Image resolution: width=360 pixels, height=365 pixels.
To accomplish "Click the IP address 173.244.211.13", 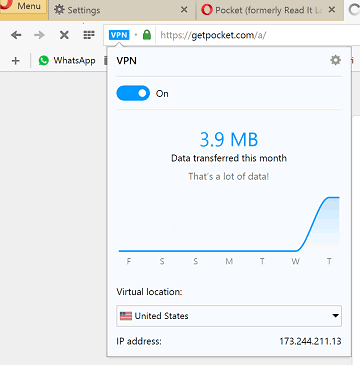I will [310, 341].
